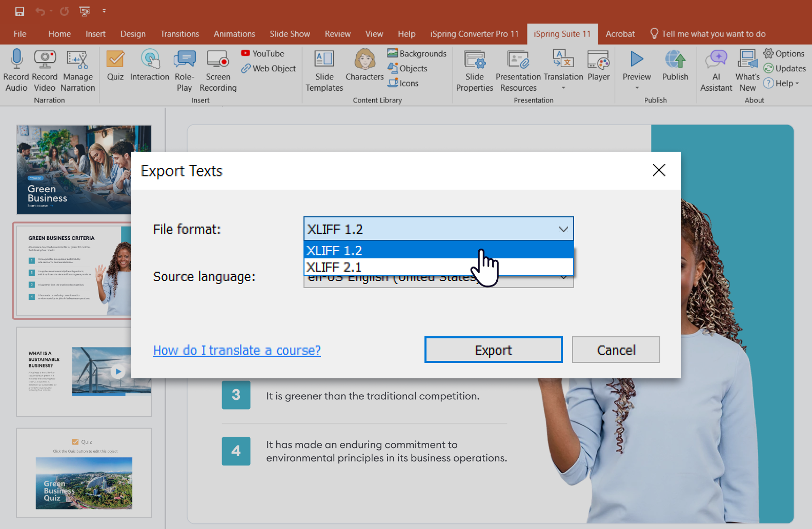Check for Updates

pyautogui.click(x=784, y=68)
